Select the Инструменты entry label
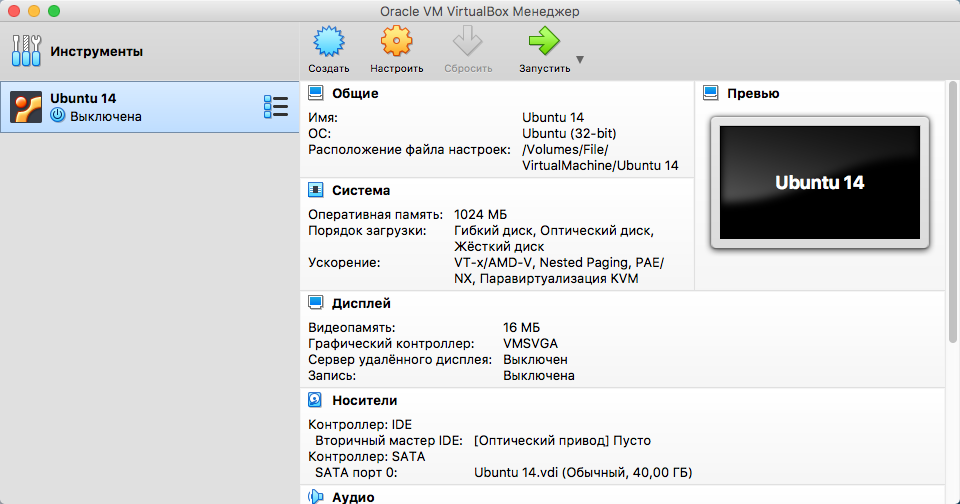This screenshot has width=960, height=504. [96, 51]
